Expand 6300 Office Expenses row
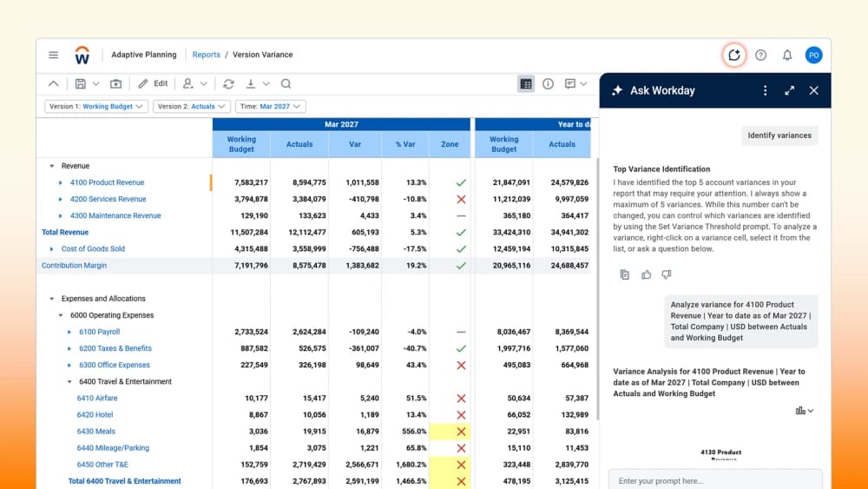The height and width of the screenshot is (489, 868). click(69, 365)
